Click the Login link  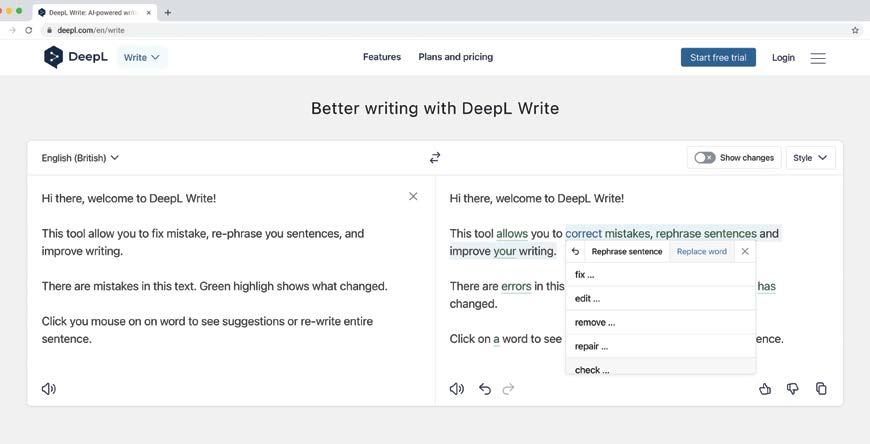783,58
